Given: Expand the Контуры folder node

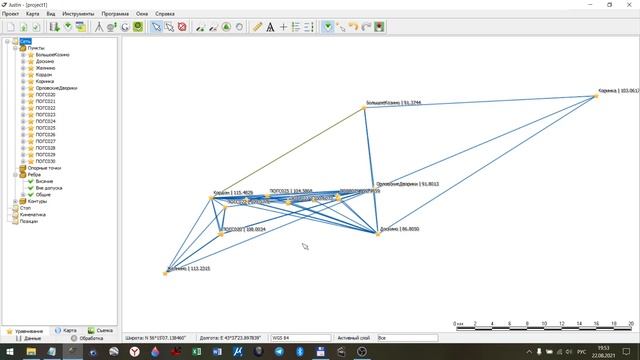Looking at the screenshot, I should pyautogui.click(x=15, y=201).
